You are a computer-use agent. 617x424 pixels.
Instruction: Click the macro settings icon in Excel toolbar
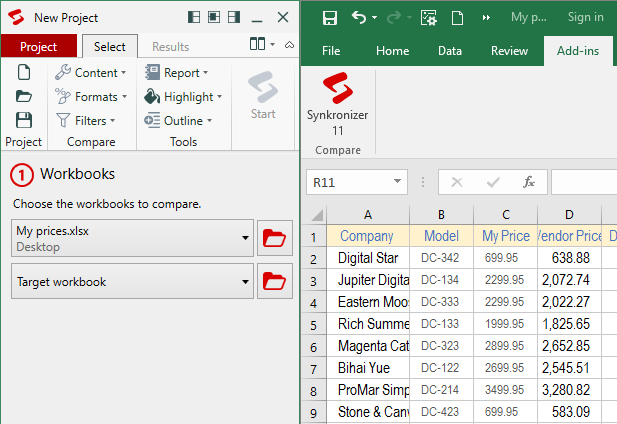[429, 18]
